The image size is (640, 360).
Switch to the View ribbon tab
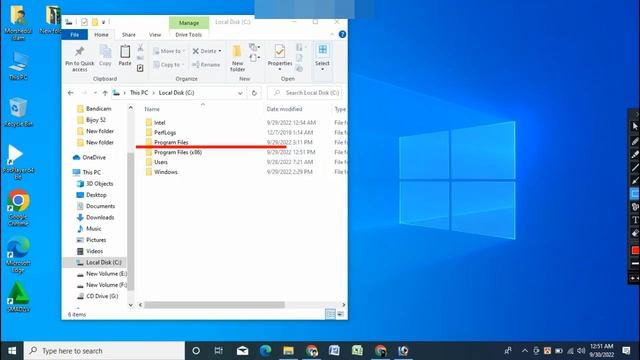click(155, 35)
